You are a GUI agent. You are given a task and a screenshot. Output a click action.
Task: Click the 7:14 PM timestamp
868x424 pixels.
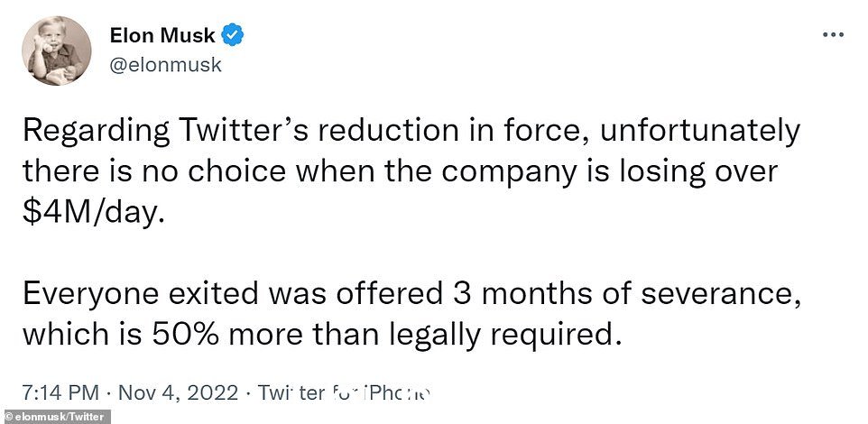click(60, 393)
